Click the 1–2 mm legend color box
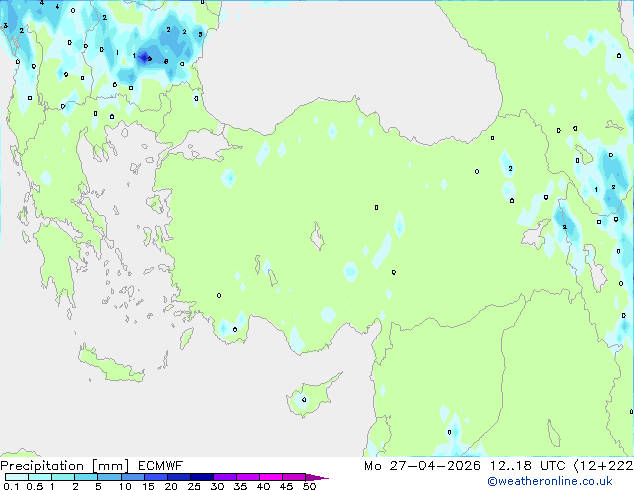 pos(63,477)
